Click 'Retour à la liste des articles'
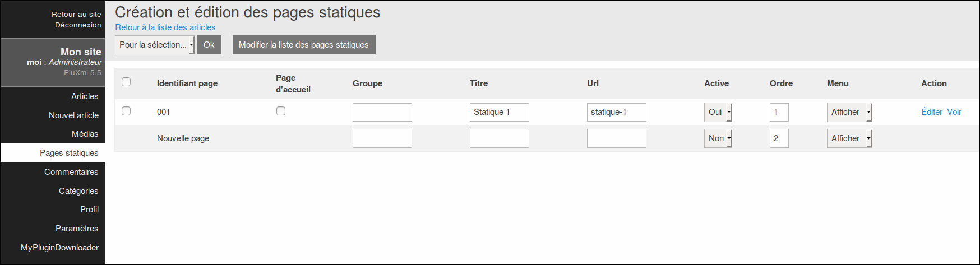Image resolution: width=980 pixels, height=265 pixels. coord(165,27)
